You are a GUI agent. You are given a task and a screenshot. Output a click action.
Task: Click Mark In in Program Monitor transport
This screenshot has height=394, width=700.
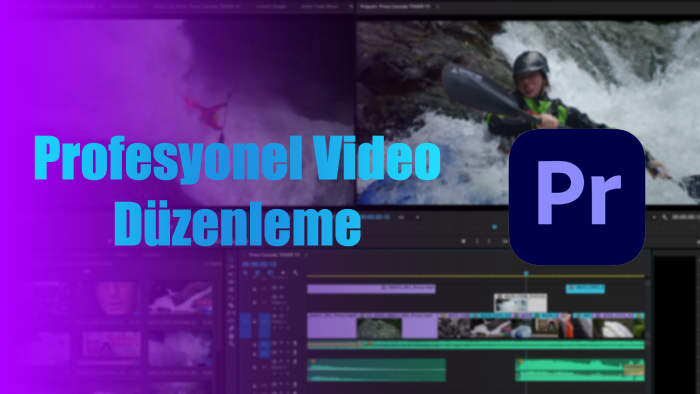(477, 241)
